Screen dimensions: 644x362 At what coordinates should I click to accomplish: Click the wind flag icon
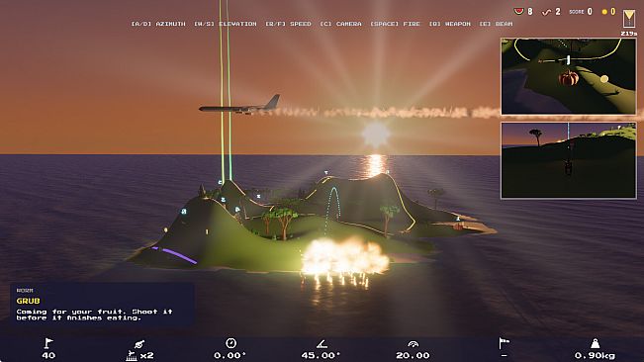tap(504, 343)
